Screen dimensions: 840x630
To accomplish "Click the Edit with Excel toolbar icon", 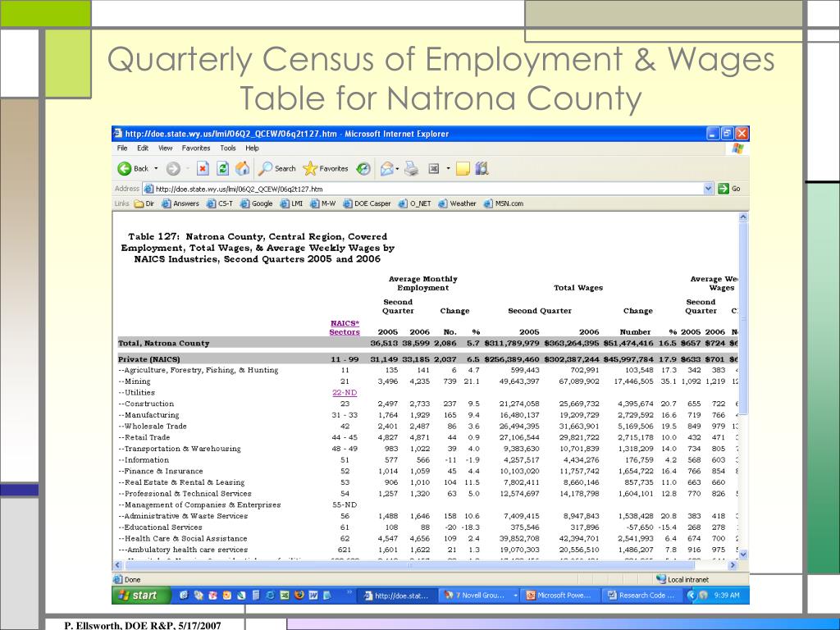I will tap(434, 169).
